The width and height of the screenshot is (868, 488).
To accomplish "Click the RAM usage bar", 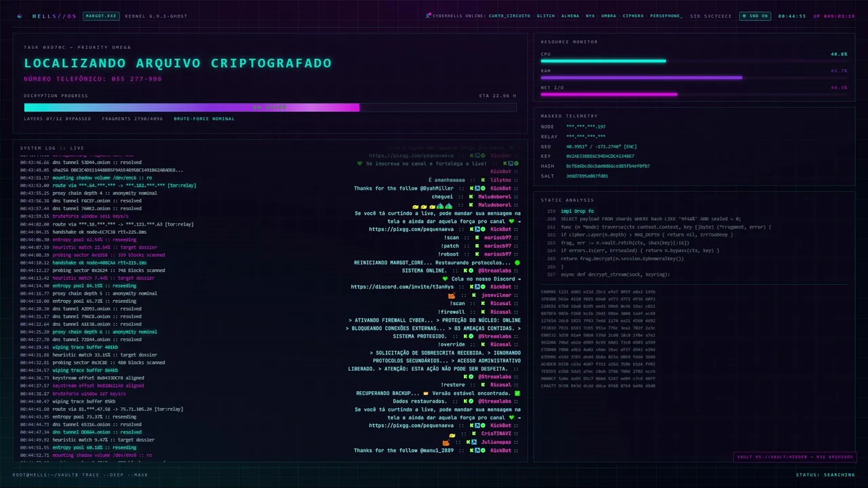I will (x=694, y=77).
